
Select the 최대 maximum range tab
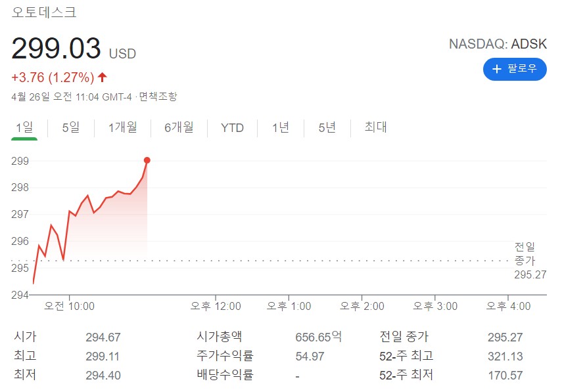click(375, 127)
